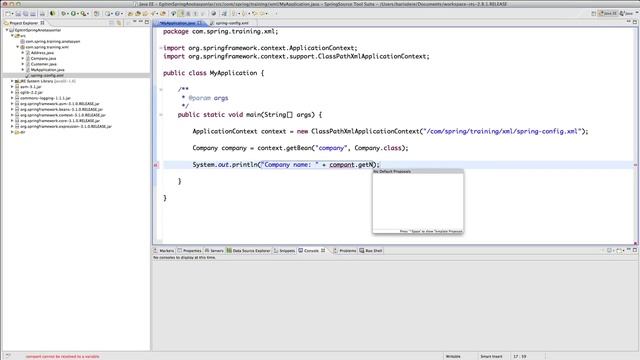
Task: Click Collapse All in Project Explorer
Action: coord(111,23)
